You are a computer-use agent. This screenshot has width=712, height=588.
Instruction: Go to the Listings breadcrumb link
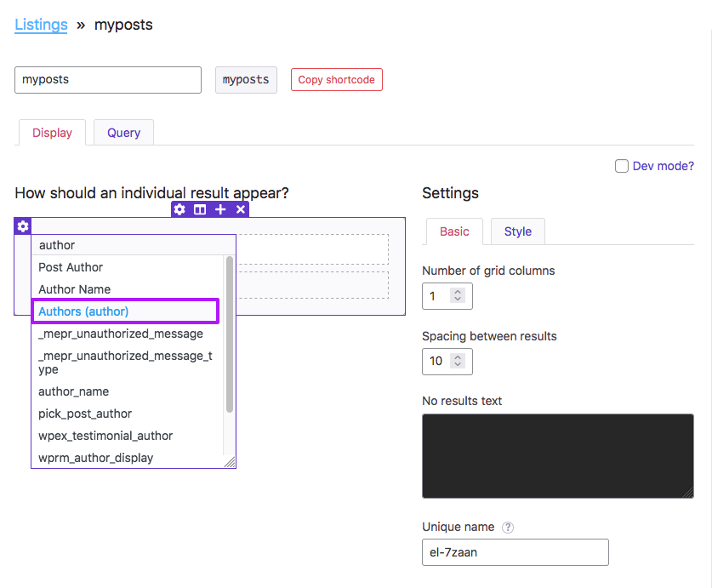tap(41, 25)
